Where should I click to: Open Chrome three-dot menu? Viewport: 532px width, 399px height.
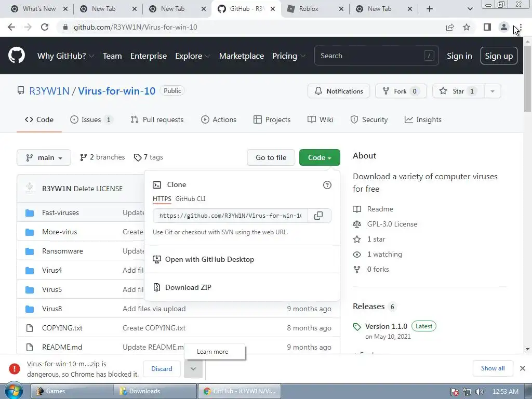[x=521, y=27]
